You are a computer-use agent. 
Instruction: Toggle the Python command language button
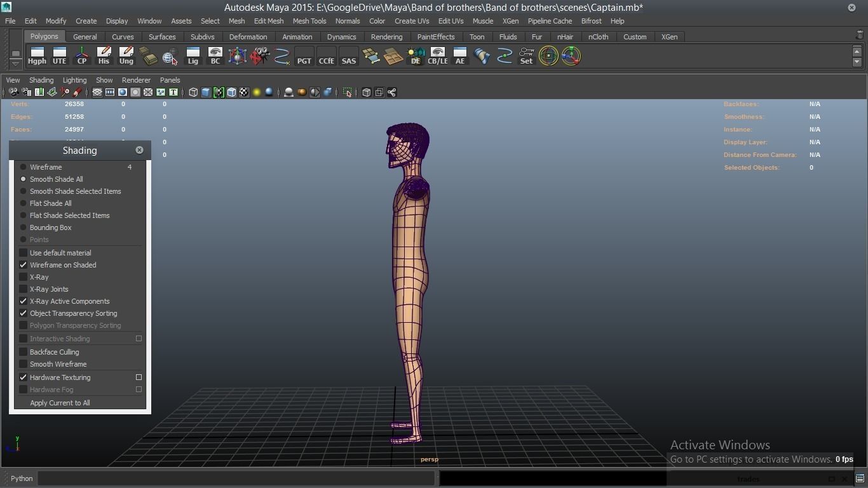point(22,478)
